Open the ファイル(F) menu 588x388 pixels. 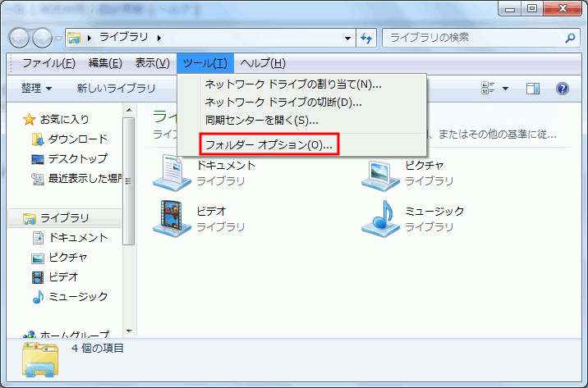(x=48, y=63)
